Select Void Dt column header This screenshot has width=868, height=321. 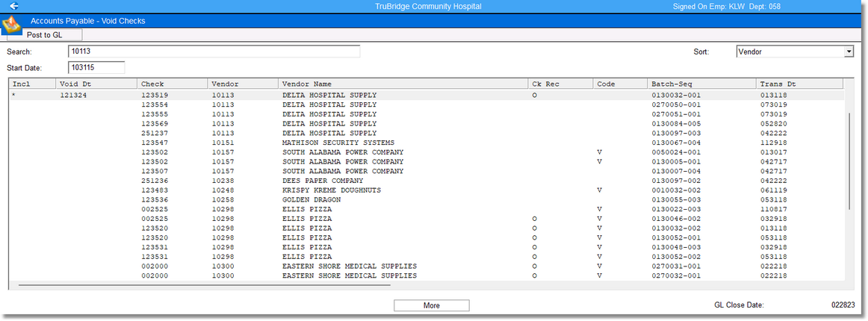click(x=96, y=84)
